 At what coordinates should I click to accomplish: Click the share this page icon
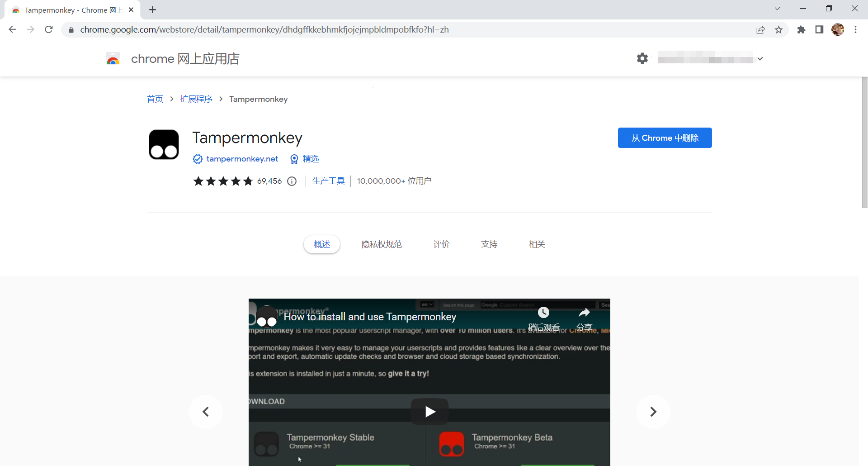coord(760,30)
